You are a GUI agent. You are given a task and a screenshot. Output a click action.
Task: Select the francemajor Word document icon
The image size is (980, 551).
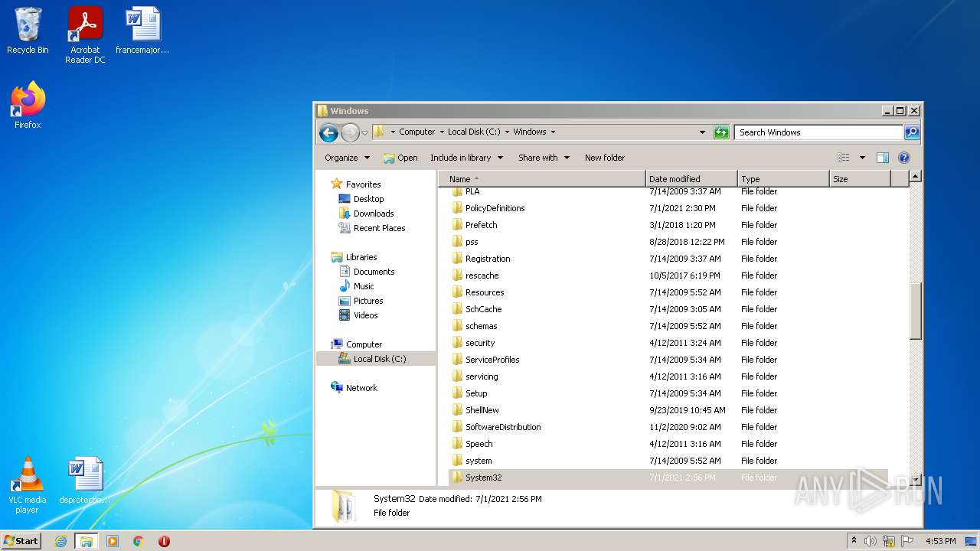142,31
